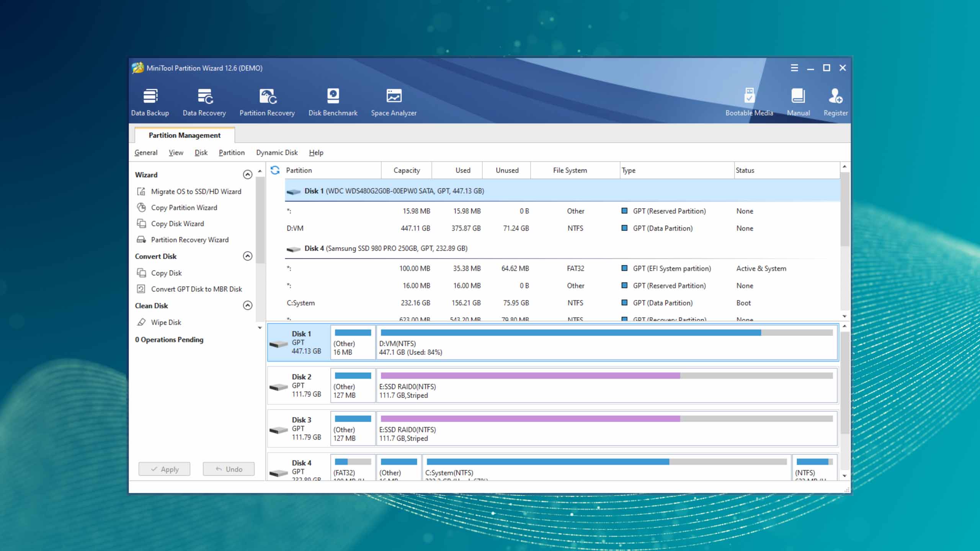
Task: Open Partition Recovery tool
Action: point(267,102)
